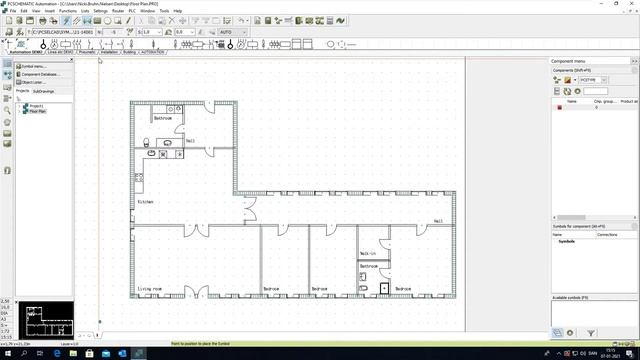Click the Cut scissors icon

click(141, 21)
